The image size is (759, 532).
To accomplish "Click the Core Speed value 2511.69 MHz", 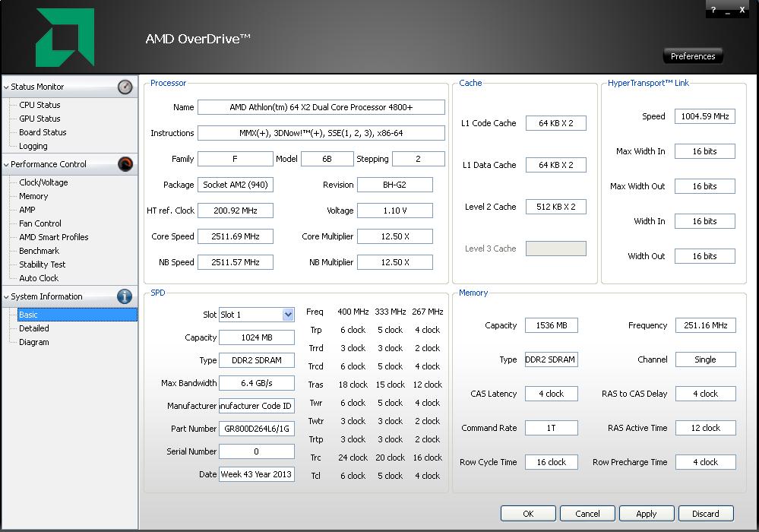I will pyautogui.click(x=236, y=236).
